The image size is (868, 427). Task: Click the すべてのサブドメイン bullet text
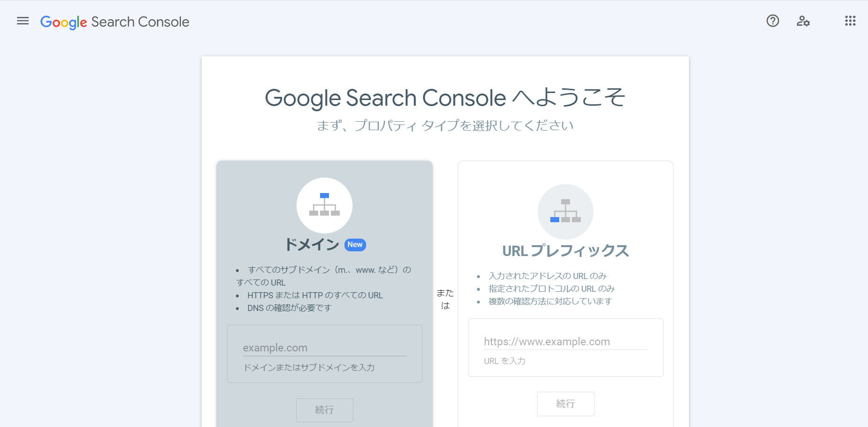pos(324,276)
